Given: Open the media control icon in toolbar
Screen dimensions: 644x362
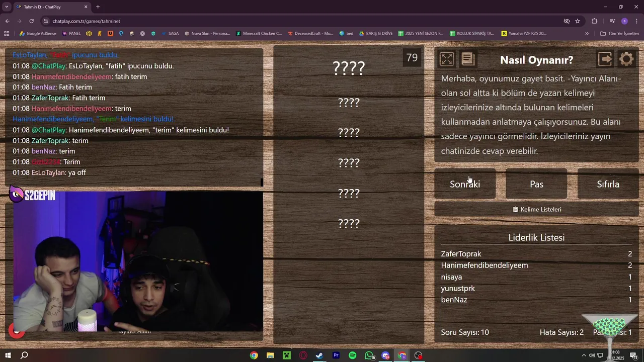Looking at the screenshot, I should tap(612, 21).
